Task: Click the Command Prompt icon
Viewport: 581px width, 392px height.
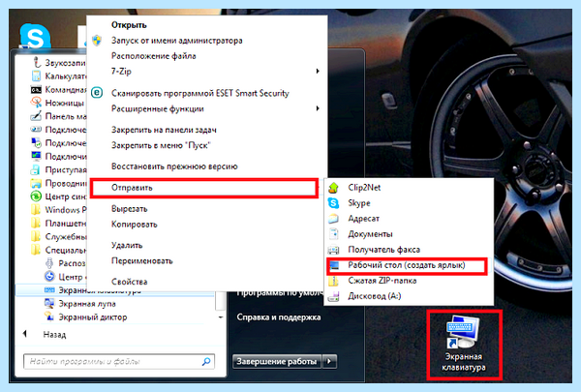Action: [x=37, y=89]
